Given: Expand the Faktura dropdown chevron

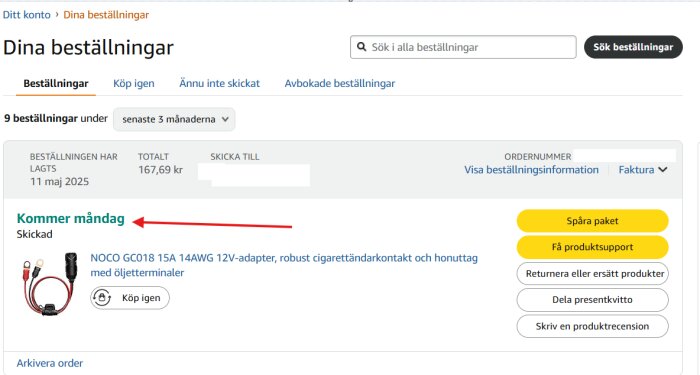Looking at the screenshot, I should pos(663,170).
